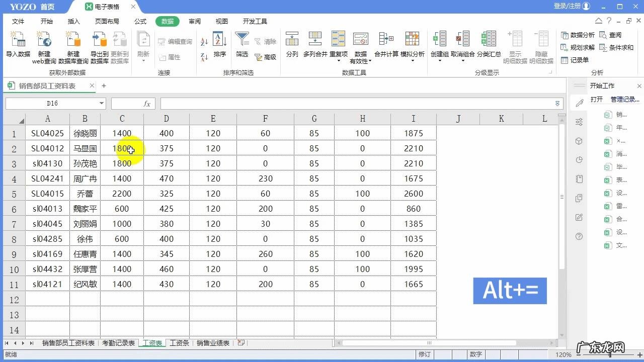Toggle the 数字 status bar indicator
The width and height of the screenshot is (644, 362).
coord(475,354)
